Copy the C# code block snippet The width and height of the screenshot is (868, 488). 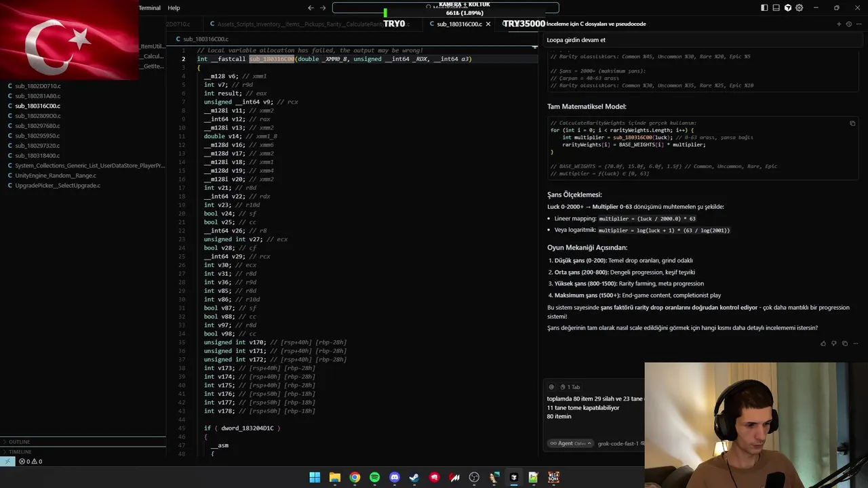pos(852,123)
